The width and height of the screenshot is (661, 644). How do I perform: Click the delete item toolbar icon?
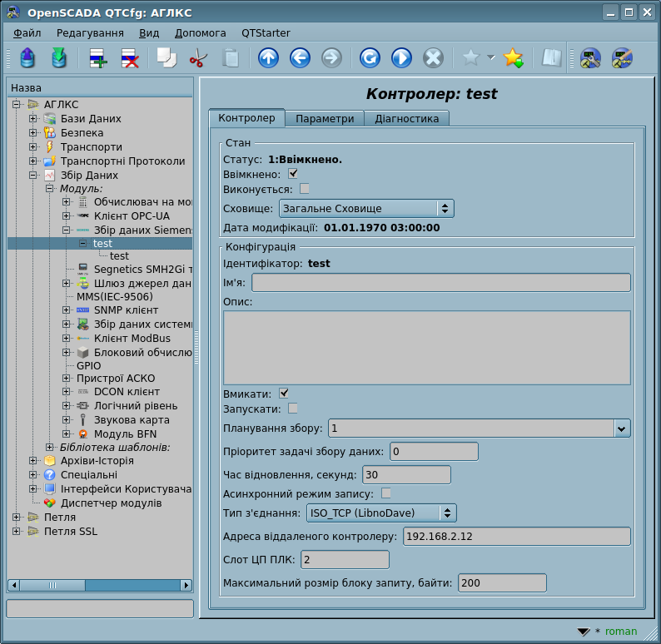[130, 58]
